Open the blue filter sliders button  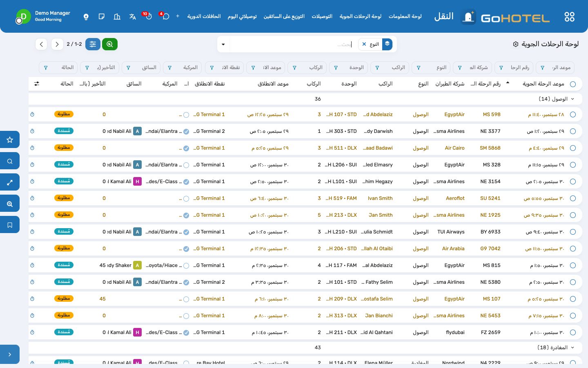(x=93, y=44)
